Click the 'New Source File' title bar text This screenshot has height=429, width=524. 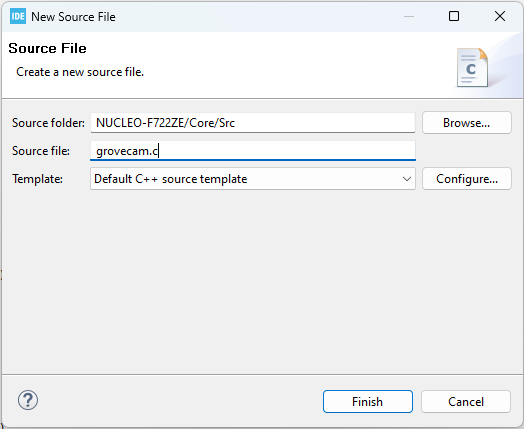73,17
